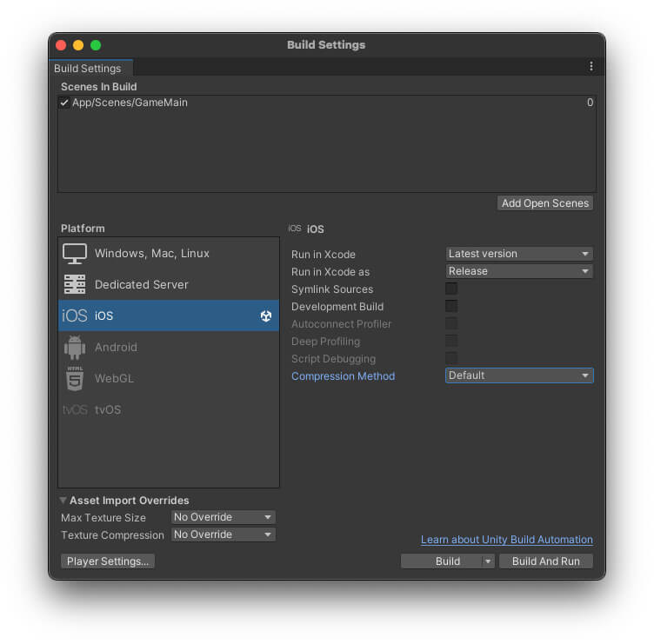Click the Unity logo on iOS row
654x644 pixels.
click(x=266, y=316)
